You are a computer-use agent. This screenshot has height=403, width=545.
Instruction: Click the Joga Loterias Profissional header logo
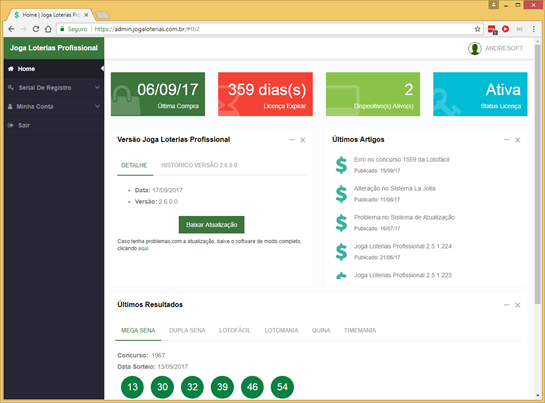54,48
